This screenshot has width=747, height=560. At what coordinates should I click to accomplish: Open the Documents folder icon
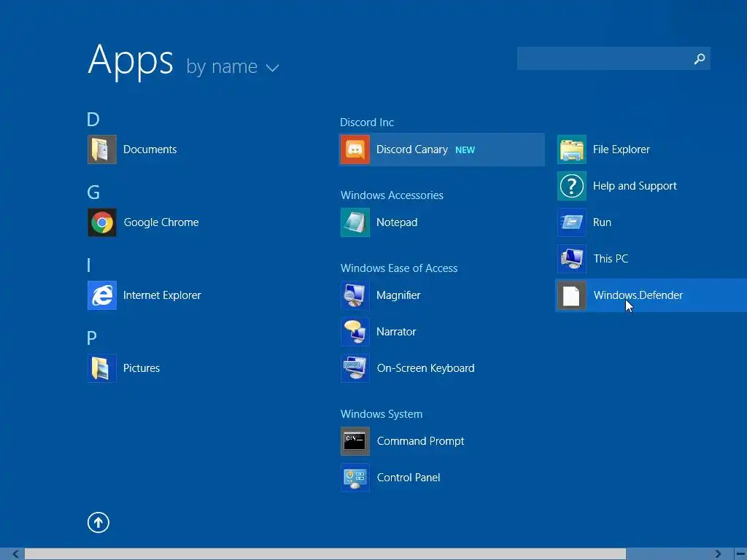pyautogui.click(x=102, y=149)
